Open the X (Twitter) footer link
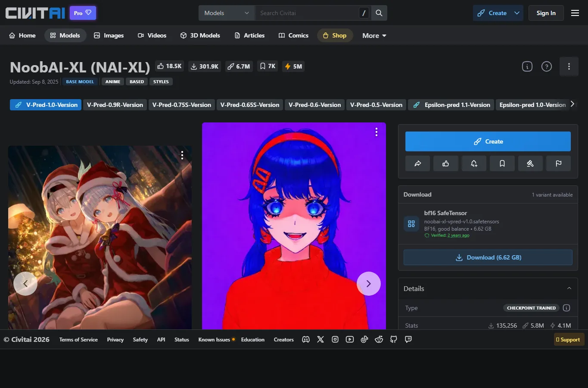 point(320,339)
